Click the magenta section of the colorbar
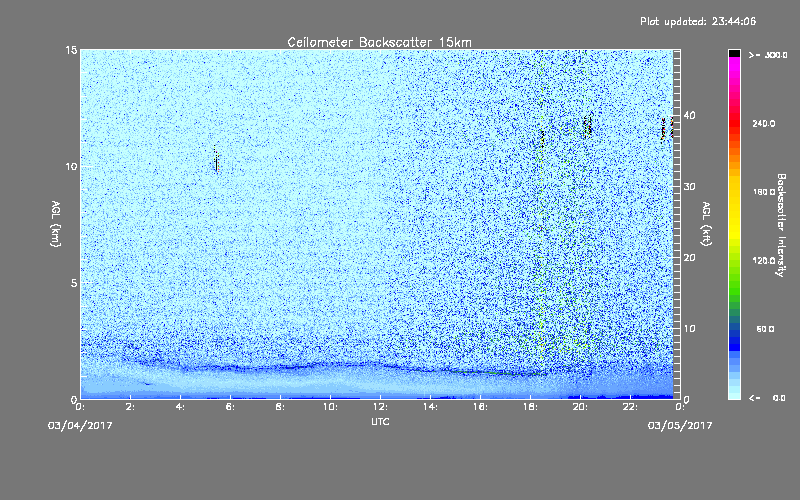Screen dimensions: 800x500 tap(734, 69)
